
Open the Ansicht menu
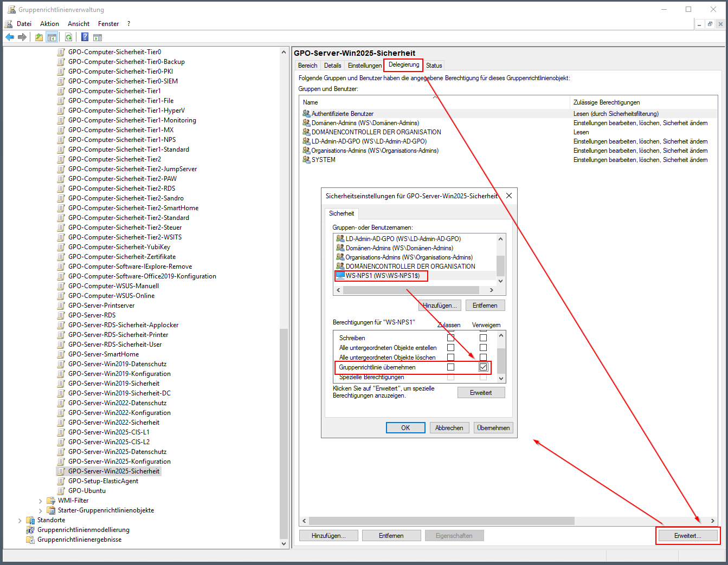[79, 24]
